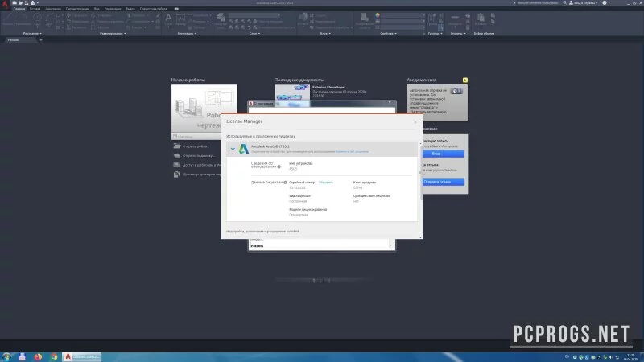644x362 pixels.
Task: Open the layer selection dropdown in Слои panel
Action: pyautogui.click(x=254, y=15)
